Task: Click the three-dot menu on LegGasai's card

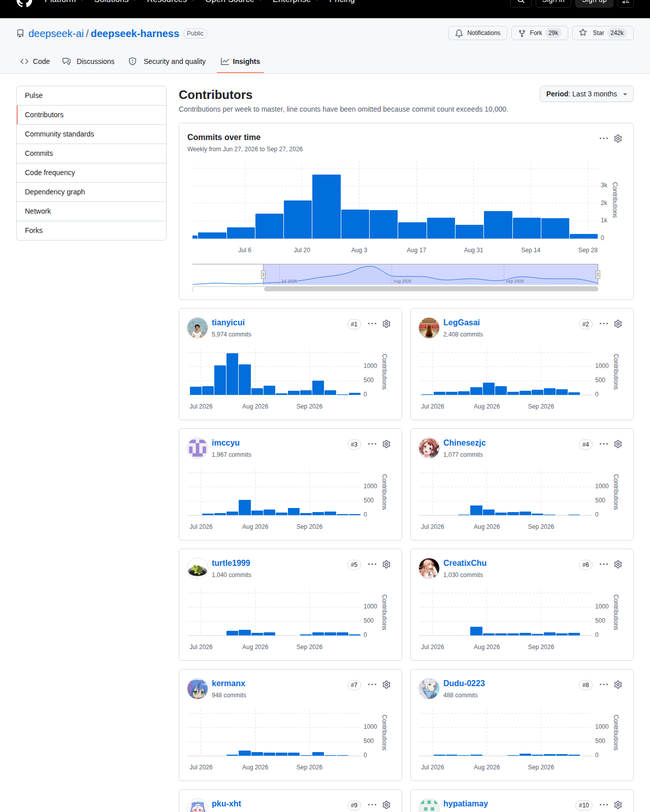Action: [604, 324]
